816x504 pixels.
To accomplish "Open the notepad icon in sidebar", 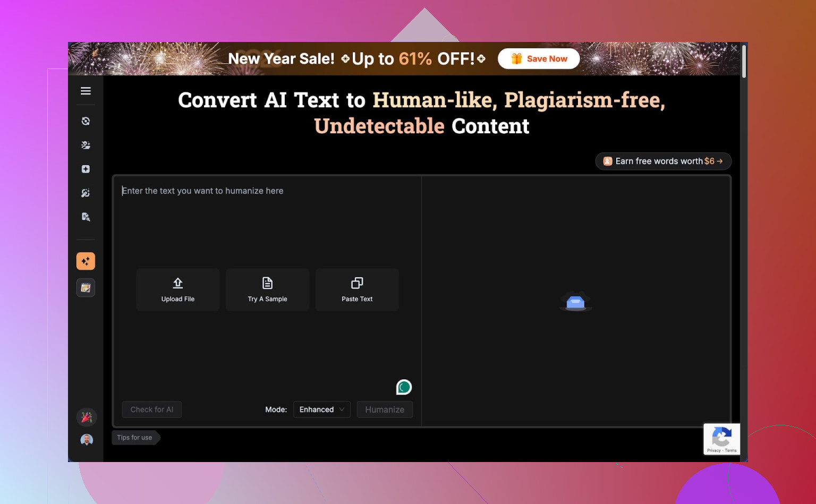I will click(86, 288).
